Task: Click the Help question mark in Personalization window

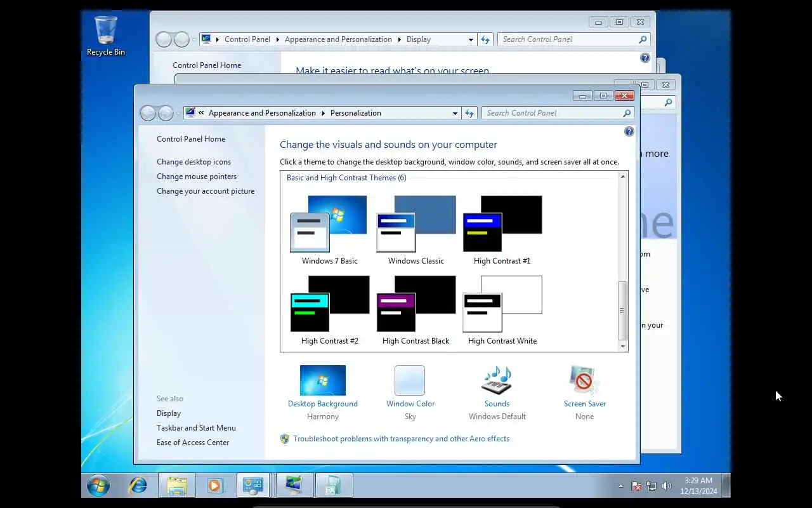Action: [x=629, y=131]
